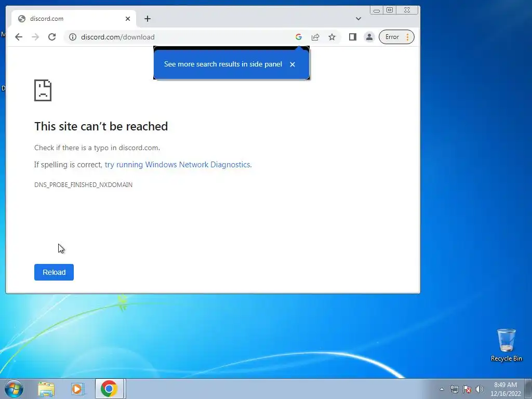Show hidden system tray icons
Screen dimensions: 532x399
point(442,389)
